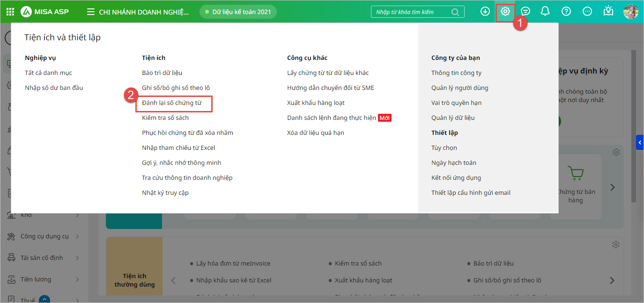Click Bảo trì dữ liệu in frequently used list
The width and height of the screenshot is (644, 303).
(494, 264)
